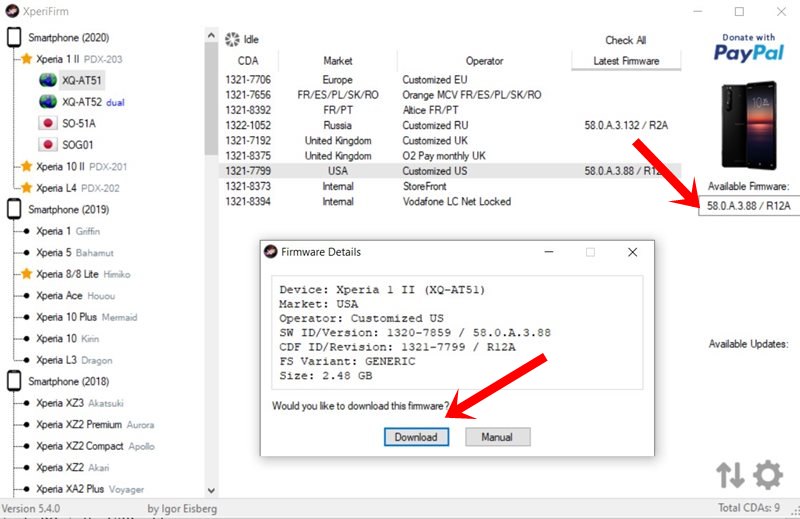Select CDA row 1321-7706 Europe
This screenshot has width=800, height=519.
point(450,80)
